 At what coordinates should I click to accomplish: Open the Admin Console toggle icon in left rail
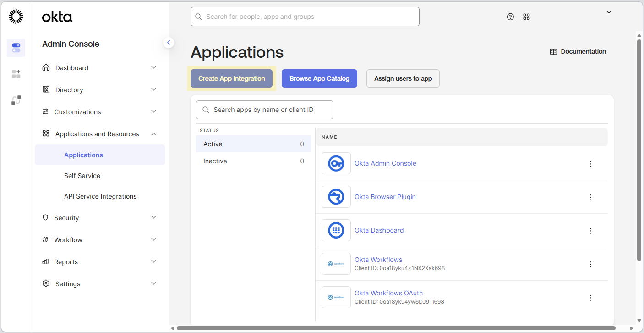tap(16, 48)
